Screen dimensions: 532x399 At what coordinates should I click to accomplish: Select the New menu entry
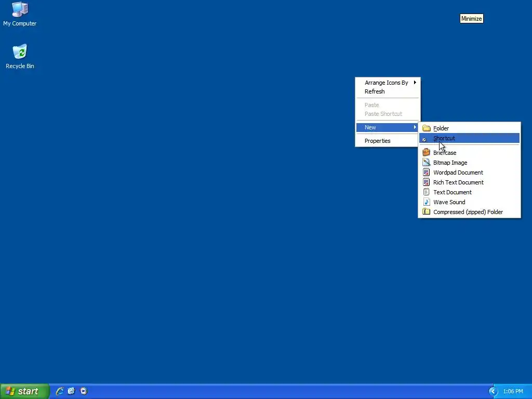coord(388,127)
